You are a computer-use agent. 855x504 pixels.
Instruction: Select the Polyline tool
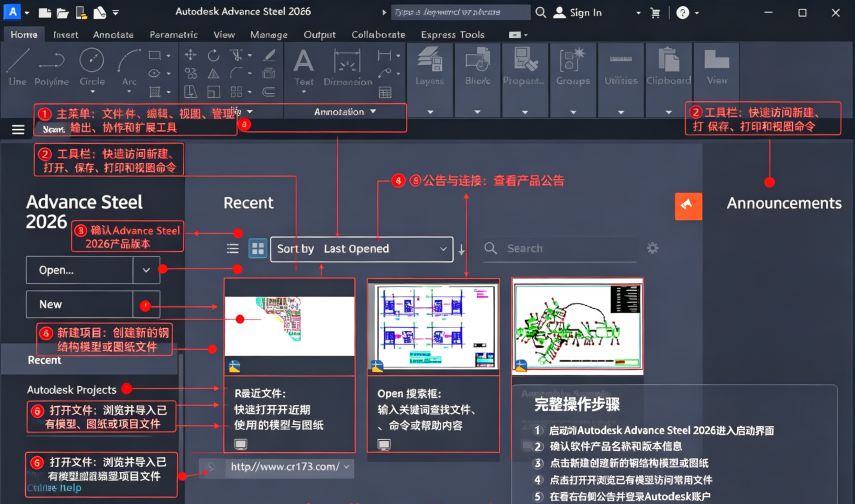point(51,67)
